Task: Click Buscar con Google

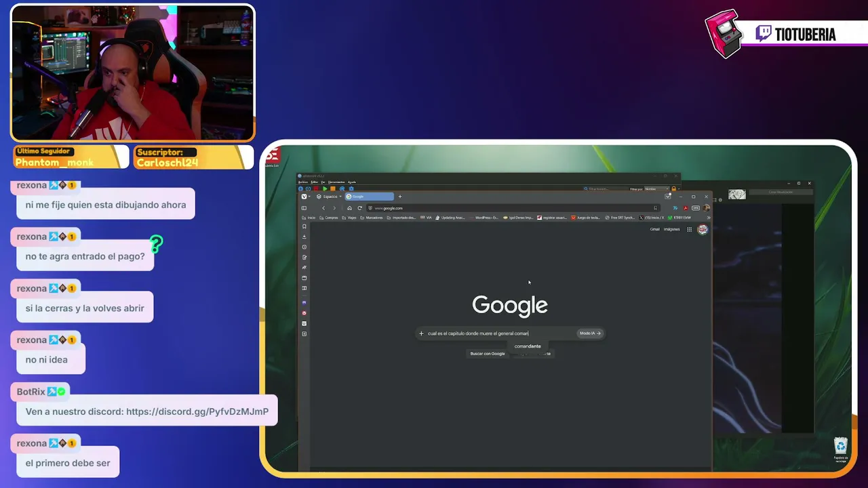Action: [x=488, y=354]
